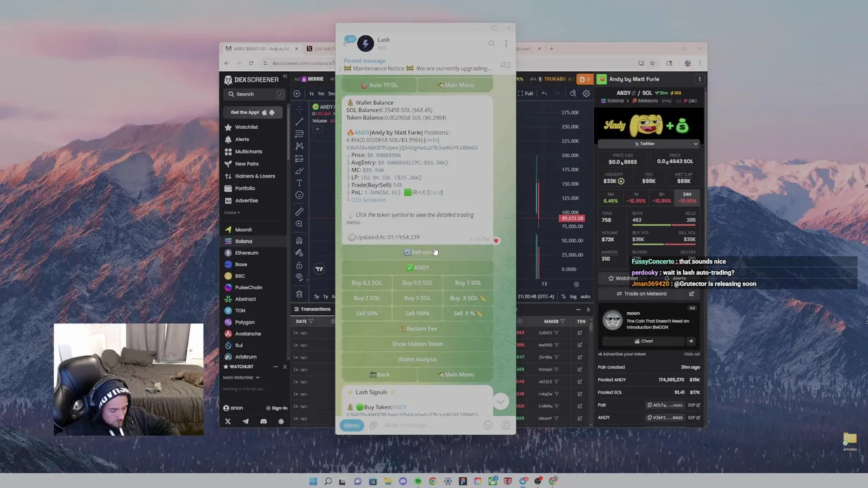Select the chart emoji sticker tool
Image resolution: width=868 pixels, height=488 pixels.
point(299,195)
